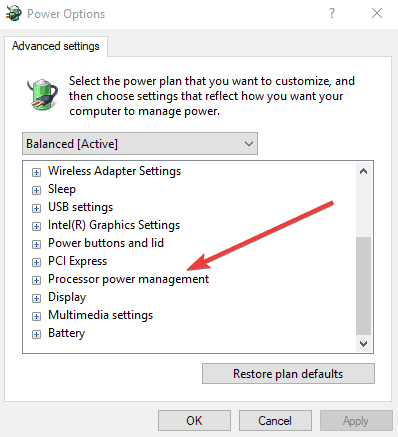Expand the PCI Express plus icon
Screen dimensions: 398x437
click(x=36, y=262)
